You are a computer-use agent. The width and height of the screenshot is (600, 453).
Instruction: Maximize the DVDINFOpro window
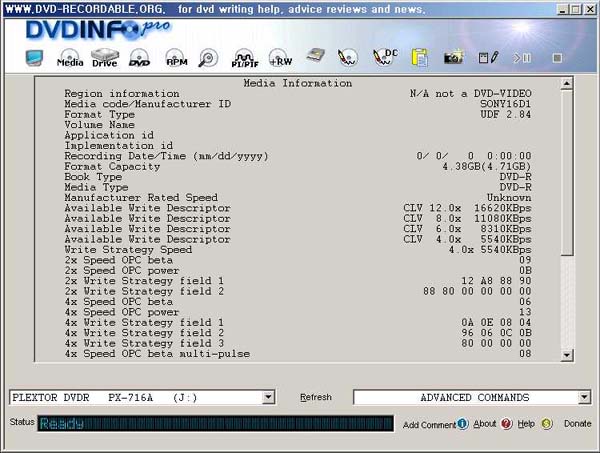coord(576,10)
